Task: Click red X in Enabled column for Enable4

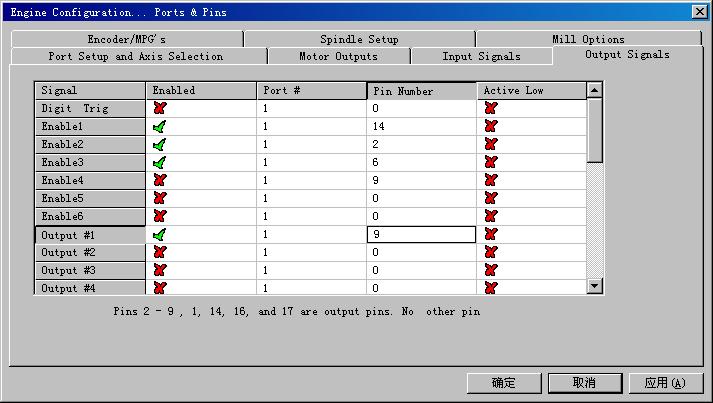Action: [x=159, y=181]
